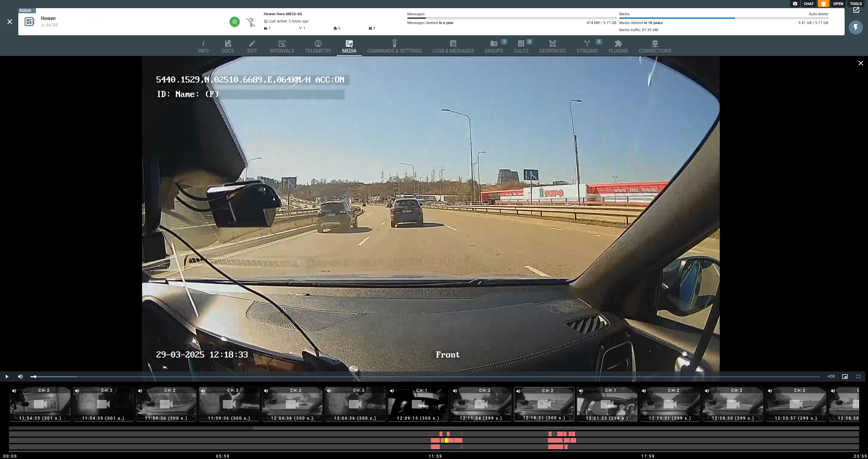This screenshot has height=459, width=868.
Task: Click the yellow marker on the timeline
Action: coord(446,440)
